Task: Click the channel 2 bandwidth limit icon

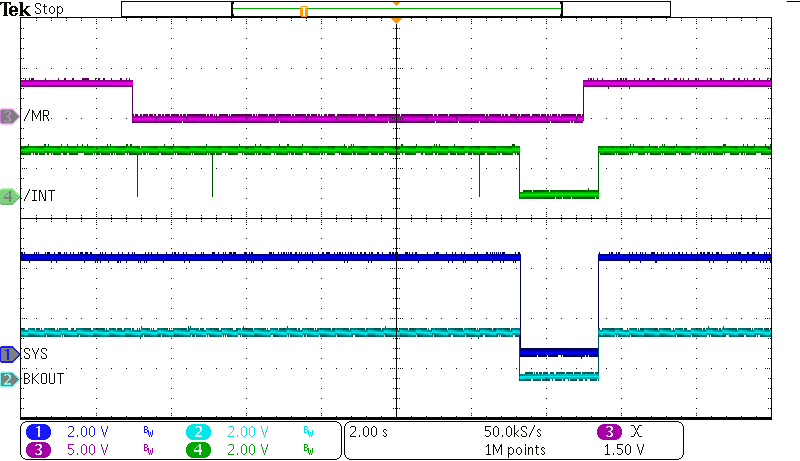Action: (x=308, y=432)
